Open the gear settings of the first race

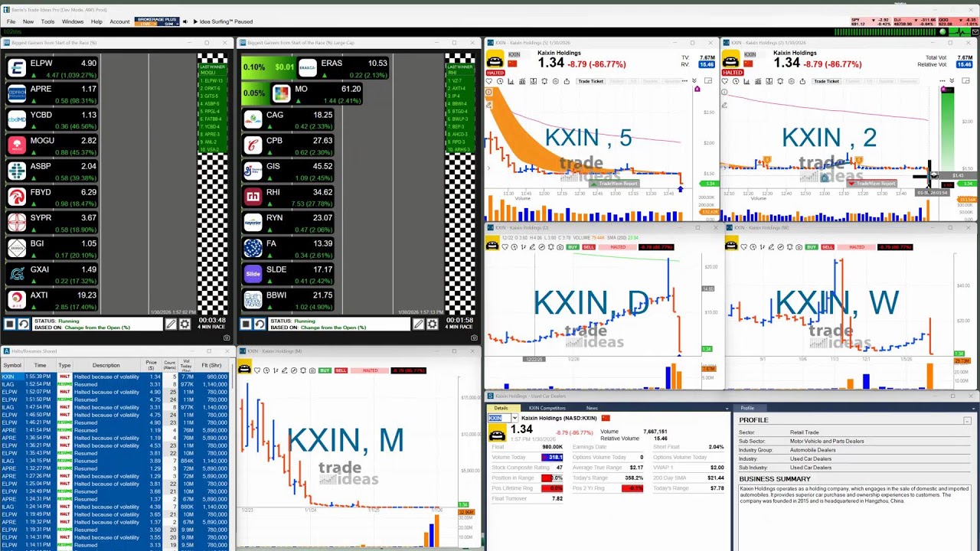tap(185, 324)
